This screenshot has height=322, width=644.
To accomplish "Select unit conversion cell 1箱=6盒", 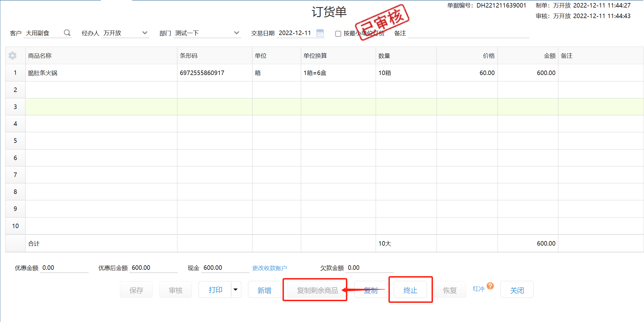I will point(338,73).
